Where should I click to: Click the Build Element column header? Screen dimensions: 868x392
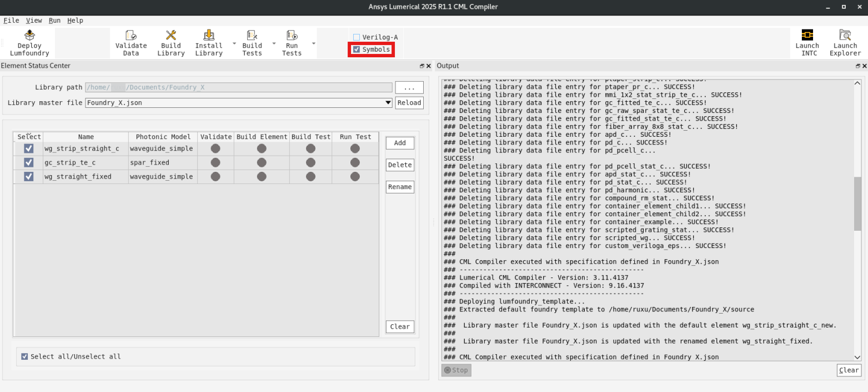pyautogui.click(x=262, y=137)
